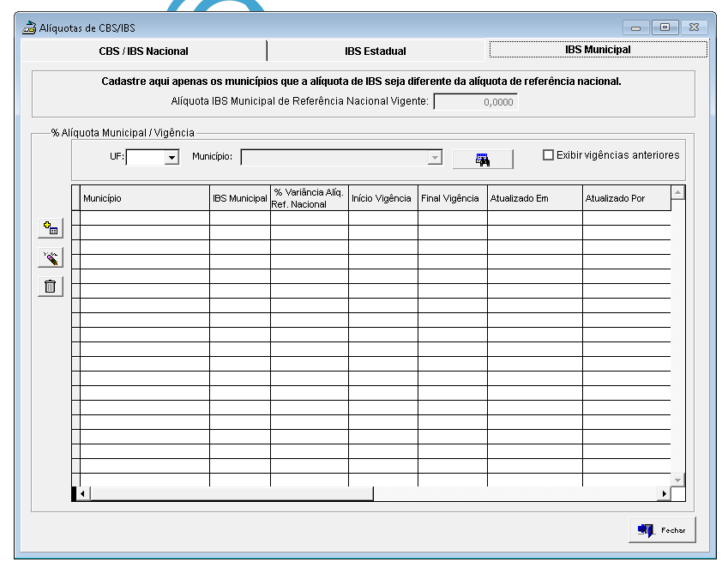
Task: Select the IBS Municipal tab
Action: pyautogui.click(x=598, y=50)
